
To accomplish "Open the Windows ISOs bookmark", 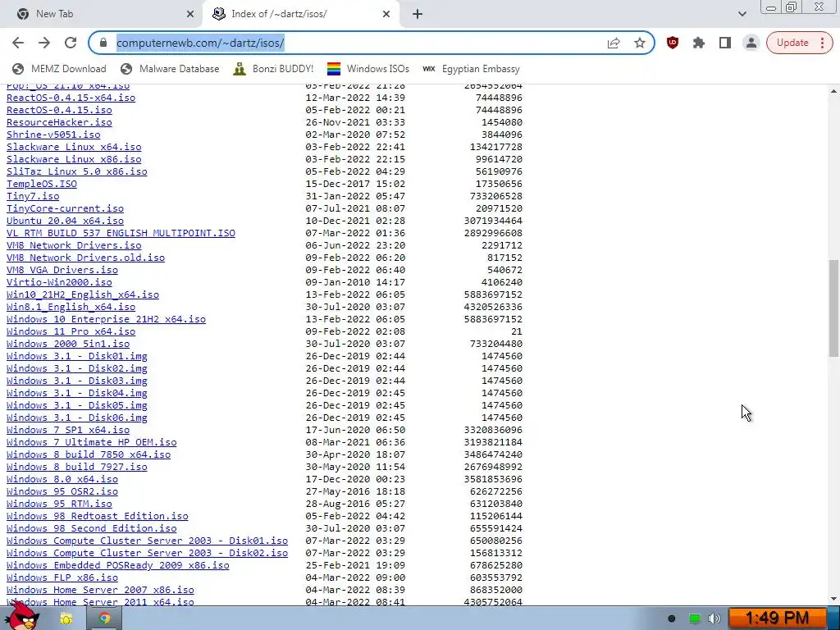I will (368, 69).
